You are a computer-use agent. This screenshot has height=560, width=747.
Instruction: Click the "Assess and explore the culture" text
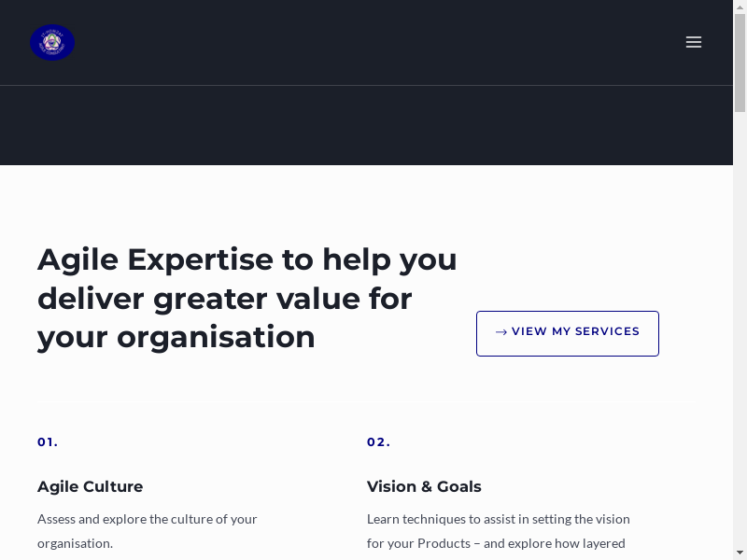tap(148, 519)
